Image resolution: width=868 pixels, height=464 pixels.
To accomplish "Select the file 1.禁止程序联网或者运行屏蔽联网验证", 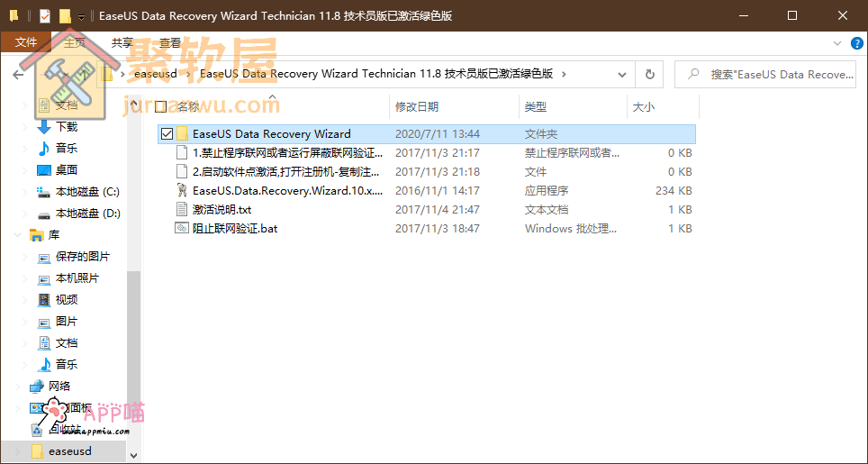I will click(x=287, y=153).
